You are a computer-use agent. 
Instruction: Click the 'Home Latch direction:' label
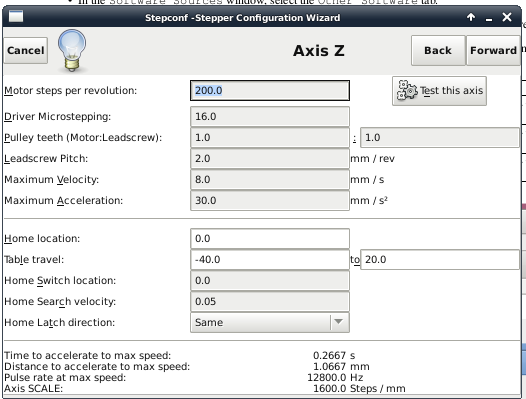[59, 322]
